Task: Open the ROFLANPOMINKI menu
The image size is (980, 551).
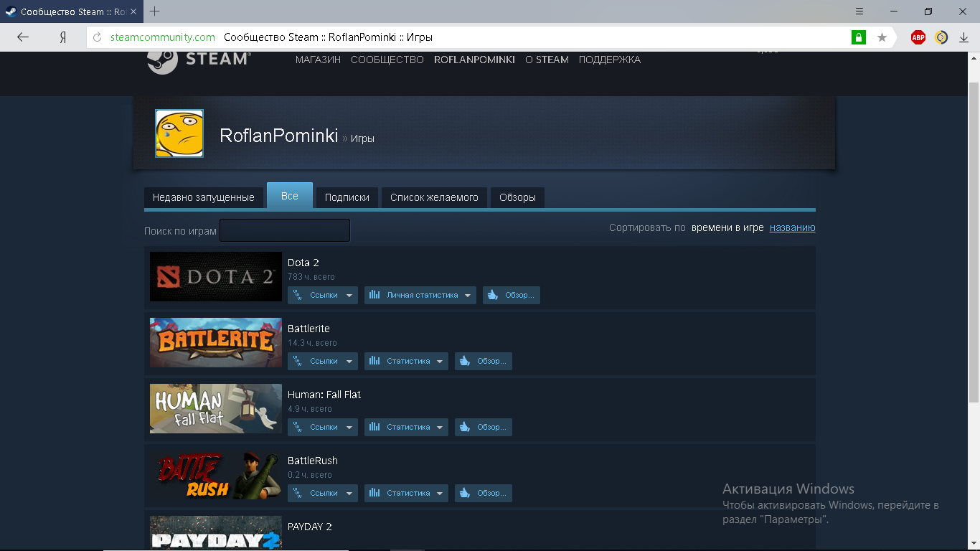Action: (x=474, y=60)
